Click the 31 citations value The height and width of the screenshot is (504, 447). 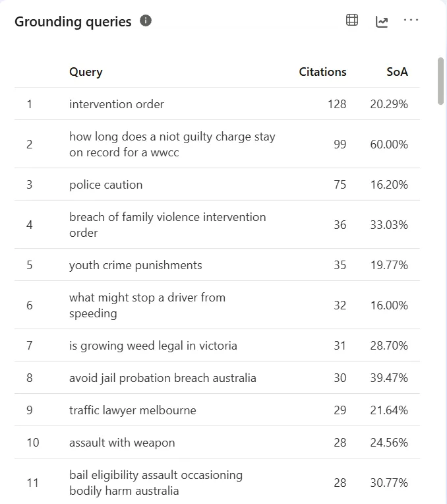pos(340,346)
